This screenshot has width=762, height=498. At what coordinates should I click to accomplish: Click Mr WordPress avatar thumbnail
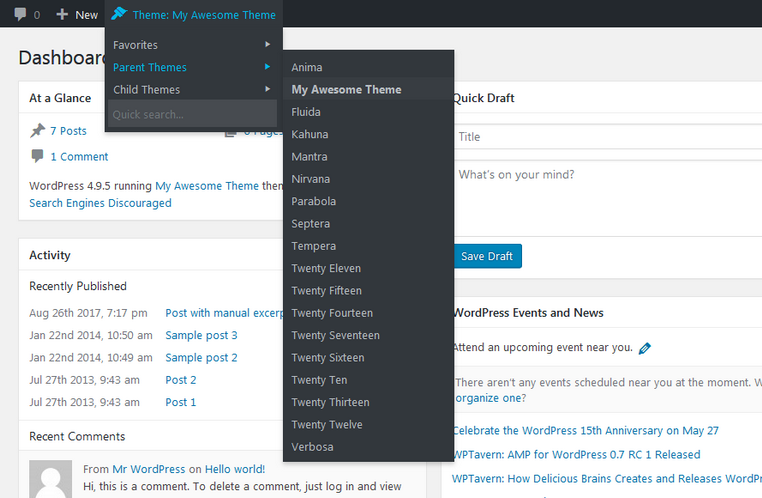(x=51, y=479)
